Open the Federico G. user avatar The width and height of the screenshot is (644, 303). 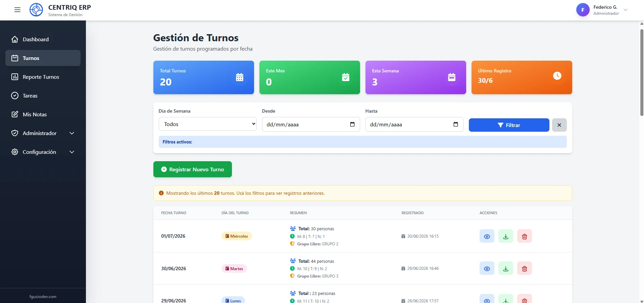click(x=583, y=10)
